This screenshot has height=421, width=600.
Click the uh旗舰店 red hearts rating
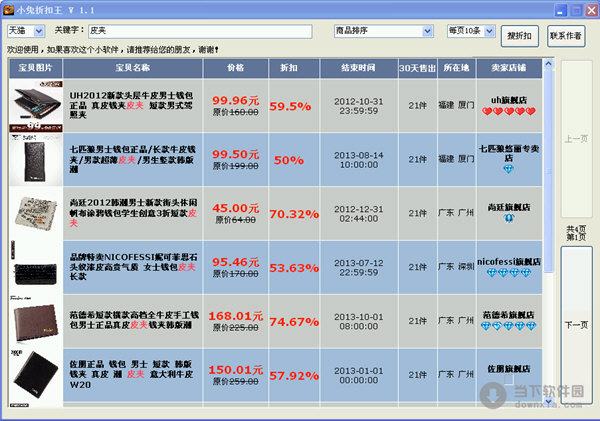click(509, 111)
